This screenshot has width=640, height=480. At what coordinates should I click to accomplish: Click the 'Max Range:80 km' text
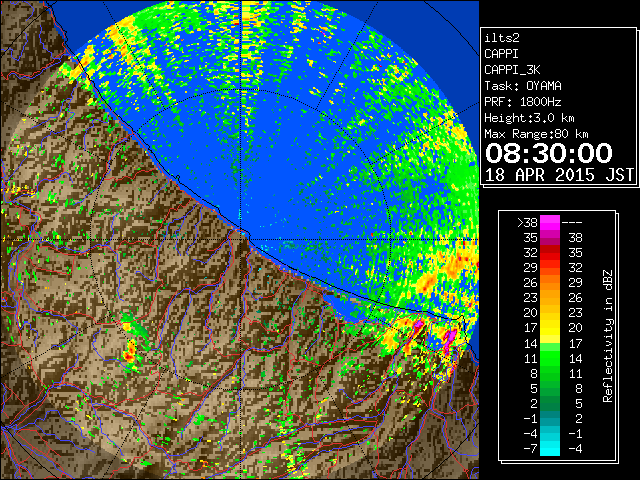[536, 134]
